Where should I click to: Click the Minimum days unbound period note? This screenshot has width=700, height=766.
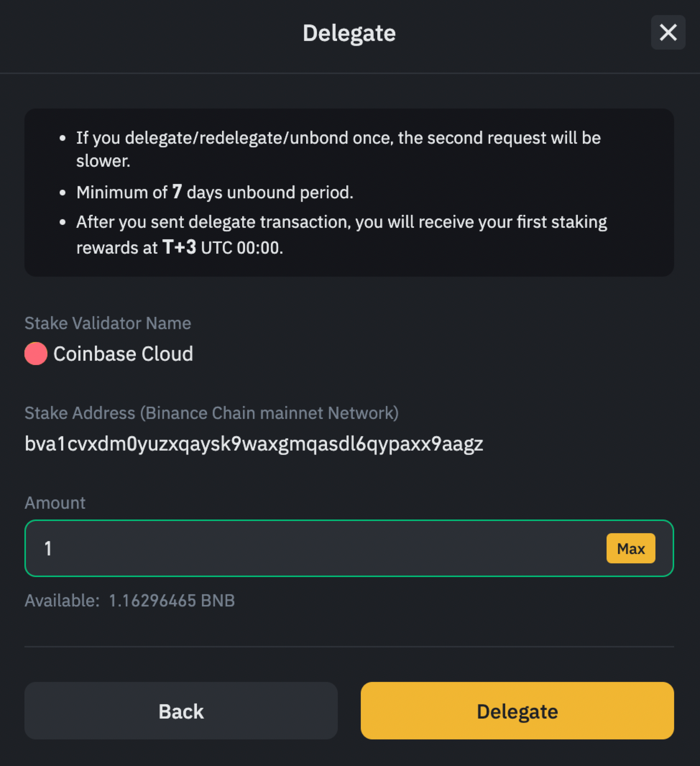point(215,192)
